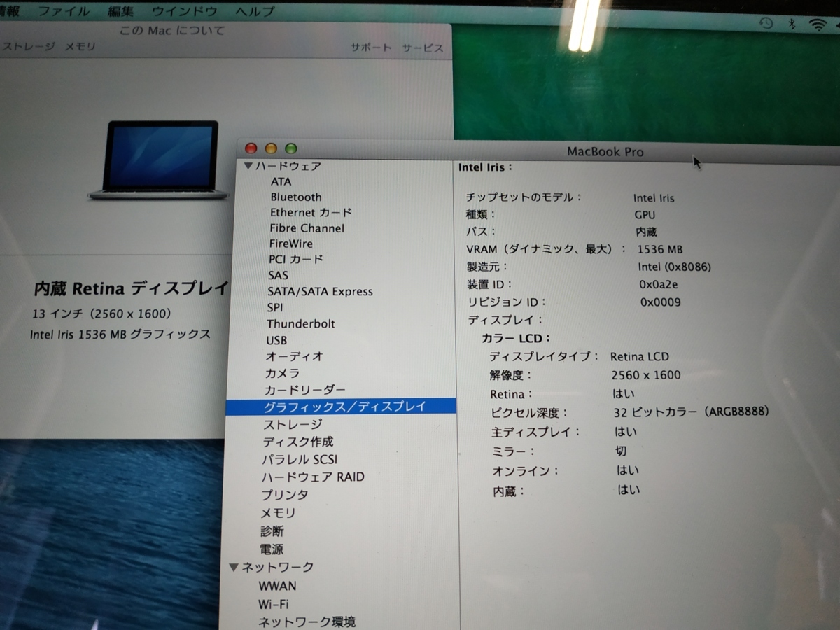This screenshot has width=840, height=630.
Task: Click the Wi-Fi status icon
Action: point(818,24)
